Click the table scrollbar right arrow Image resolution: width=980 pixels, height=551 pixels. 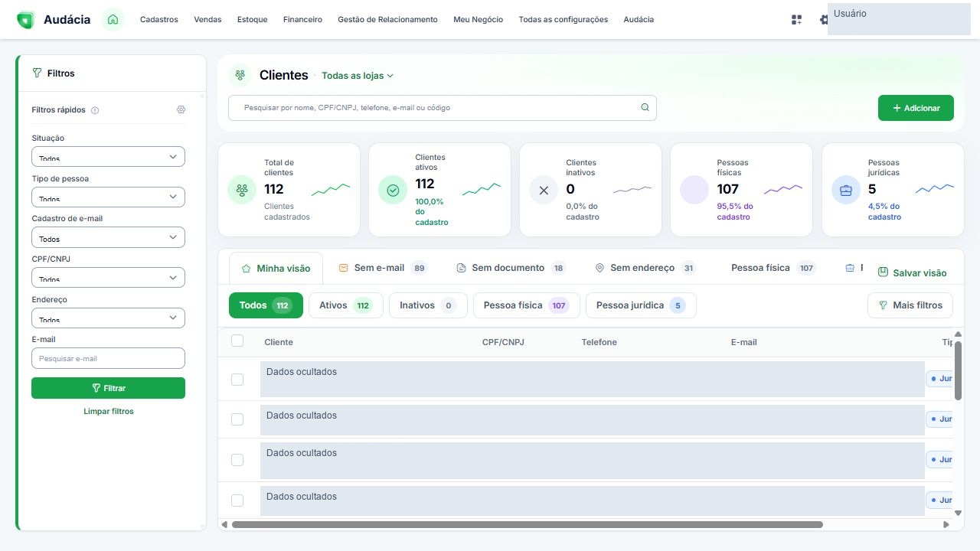tap(946, 525)
